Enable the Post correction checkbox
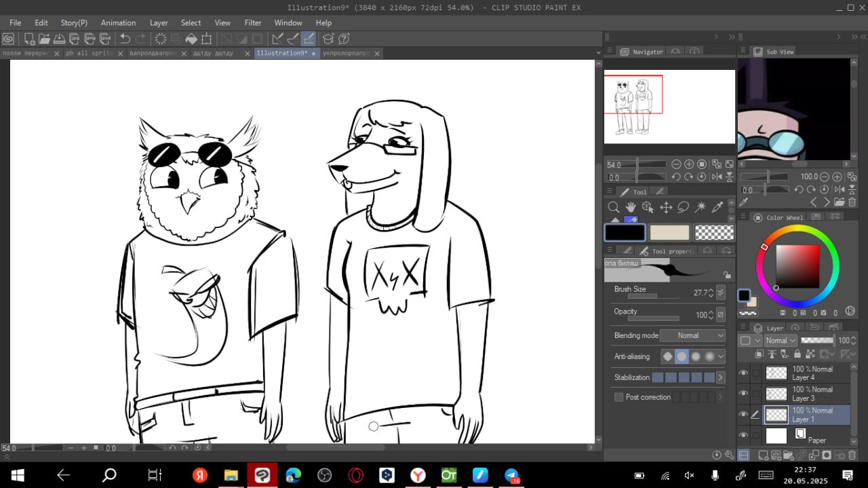 [618, 397]
